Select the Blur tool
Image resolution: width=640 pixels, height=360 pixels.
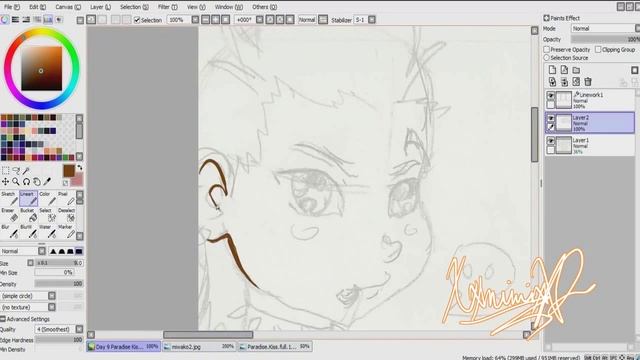(x=9, y=231)
